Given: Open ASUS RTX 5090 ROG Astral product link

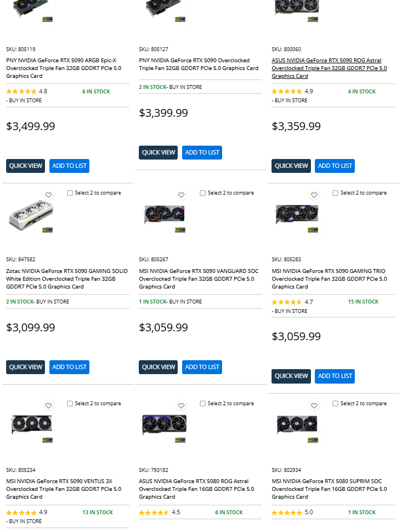Looking at the screenshot, I should click(x=329, y=68).
